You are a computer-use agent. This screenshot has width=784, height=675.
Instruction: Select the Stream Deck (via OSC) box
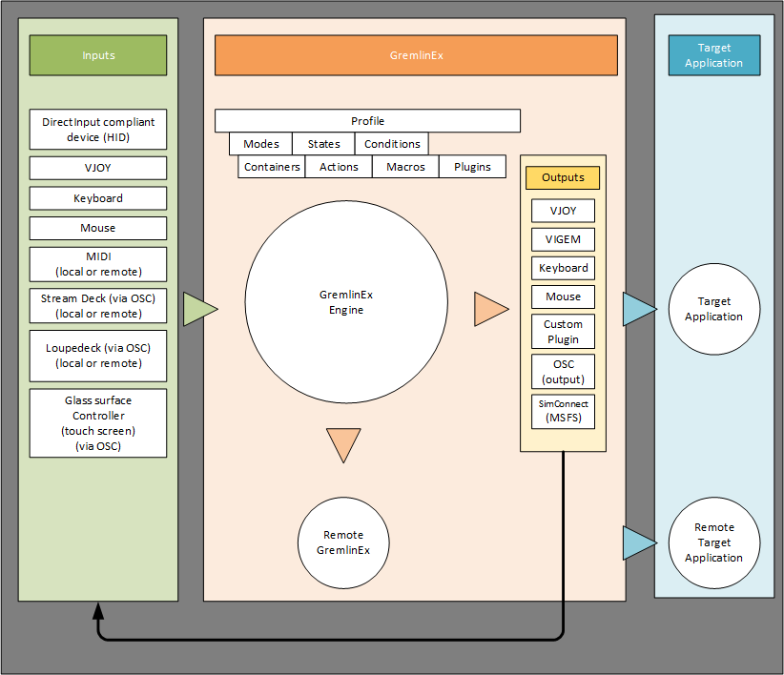pos(98,306)
